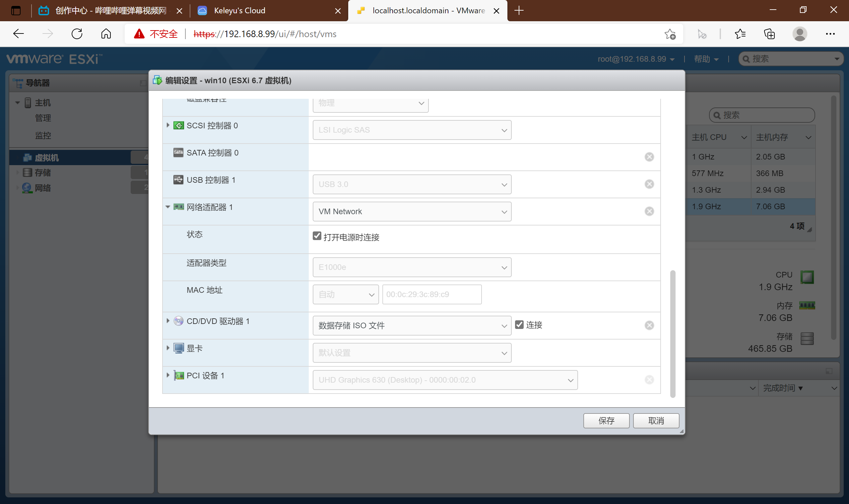Click the network adapter 1 card icon
The width and height of the screenshot is (849, 504).
click(x=179, y=207)
